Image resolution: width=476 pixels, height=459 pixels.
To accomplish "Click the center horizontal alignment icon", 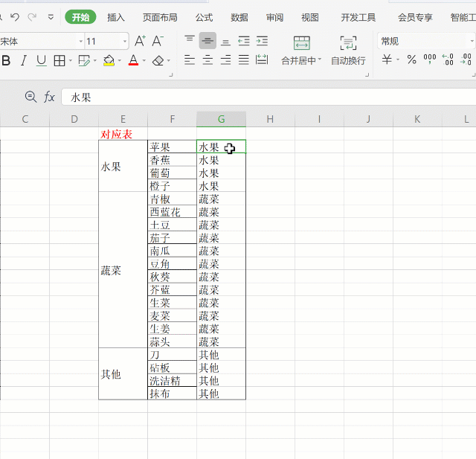I will click(208, 60).
